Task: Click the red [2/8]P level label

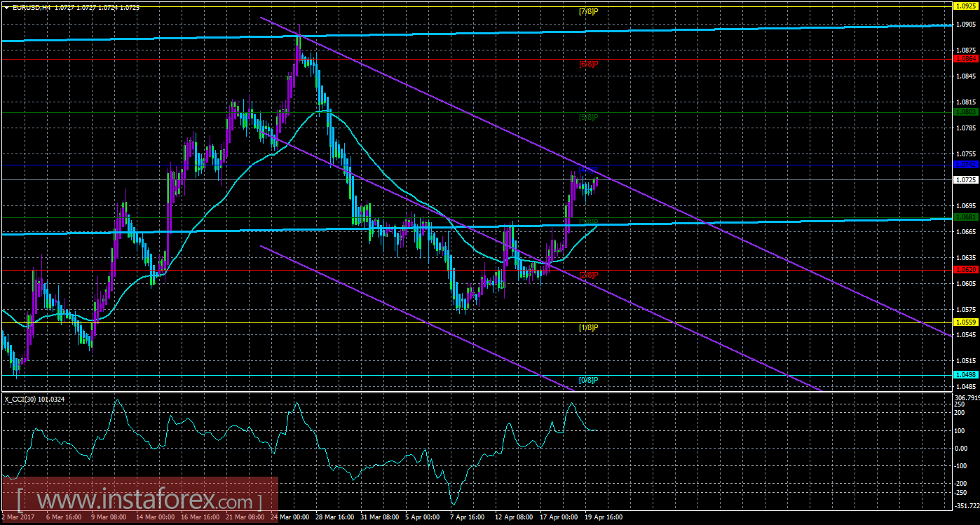Action: [x=588, y=275]
